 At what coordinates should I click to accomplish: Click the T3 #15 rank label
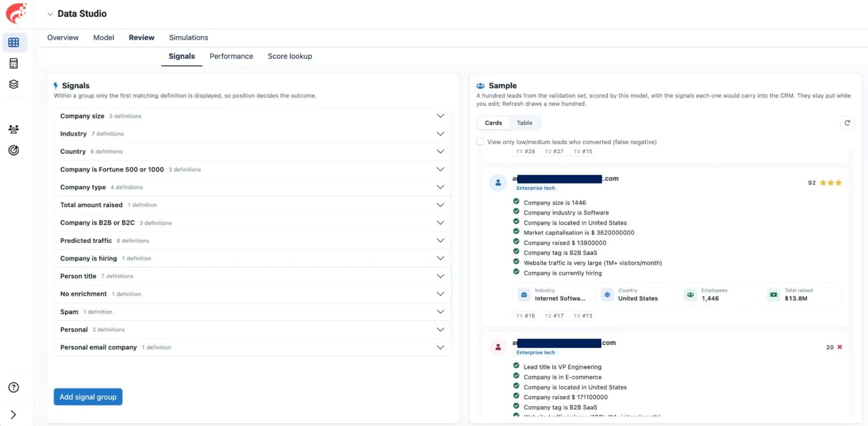click(583, 151)
